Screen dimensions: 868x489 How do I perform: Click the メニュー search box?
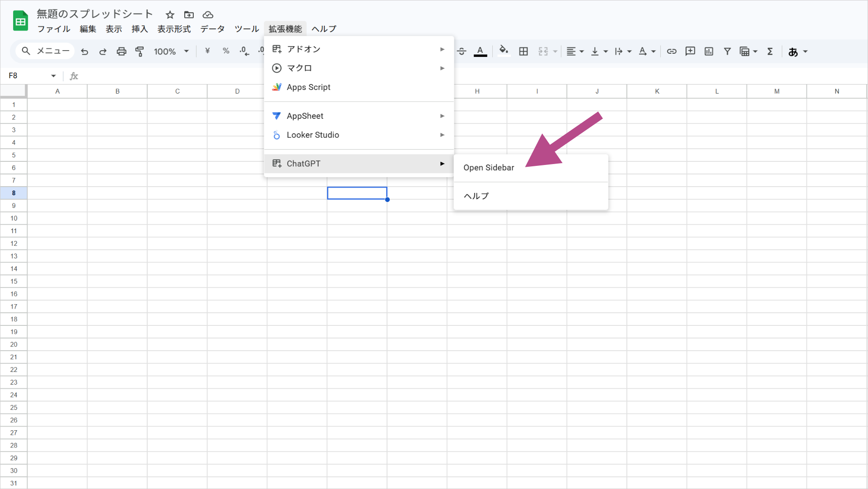[x=45, y=51]
